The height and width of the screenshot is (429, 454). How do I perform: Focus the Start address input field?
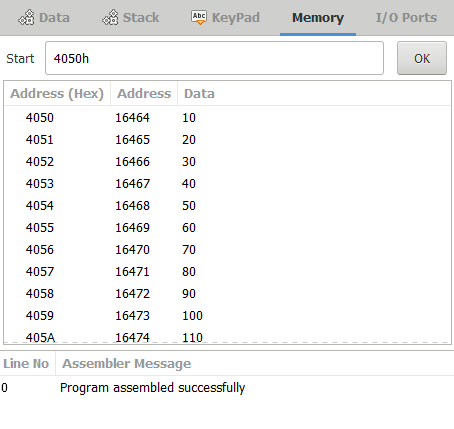point(214,58)
